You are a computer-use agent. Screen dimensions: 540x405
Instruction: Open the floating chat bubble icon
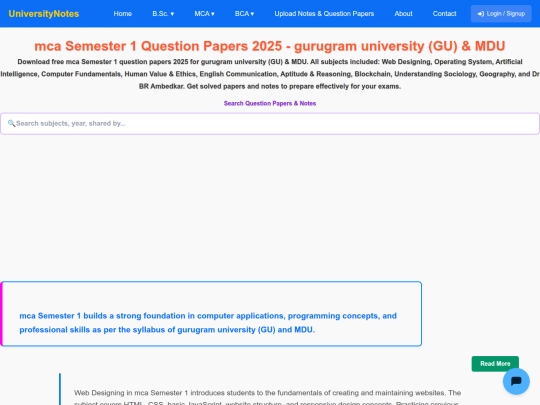[x=516, y=381]
